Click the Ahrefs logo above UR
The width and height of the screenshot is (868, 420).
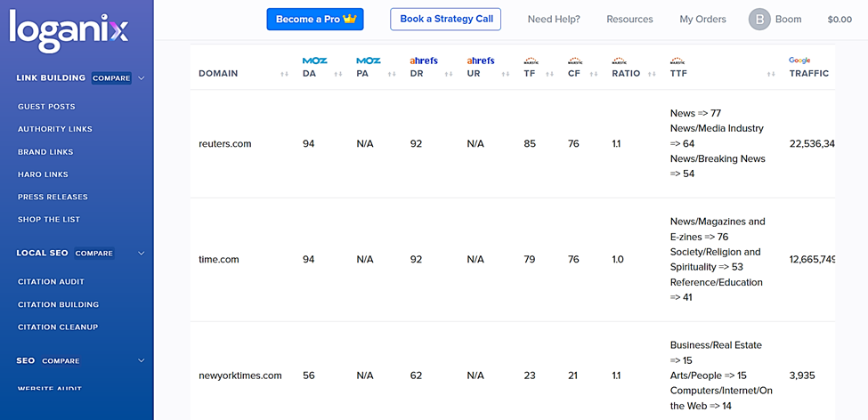pos(481,61)
